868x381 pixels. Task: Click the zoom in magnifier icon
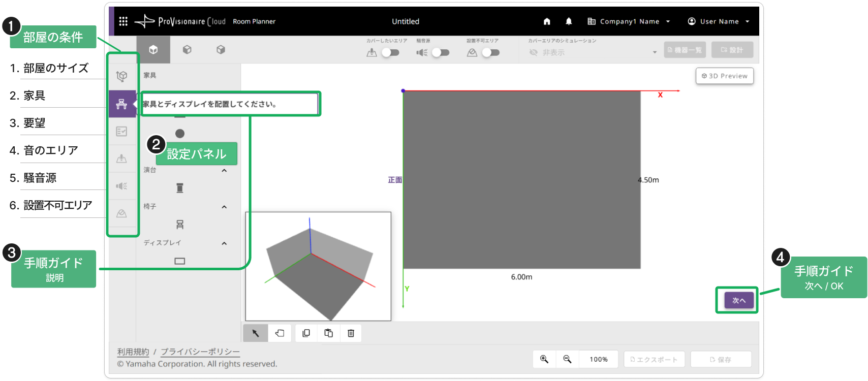pos(544,359)
